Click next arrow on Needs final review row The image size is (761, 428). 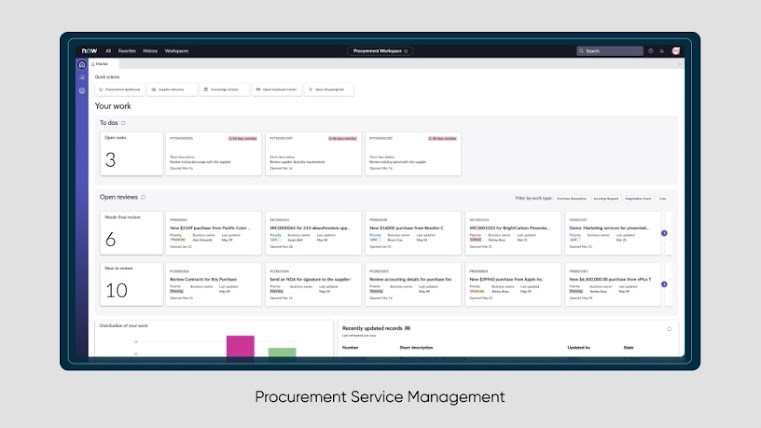(665, 233)
